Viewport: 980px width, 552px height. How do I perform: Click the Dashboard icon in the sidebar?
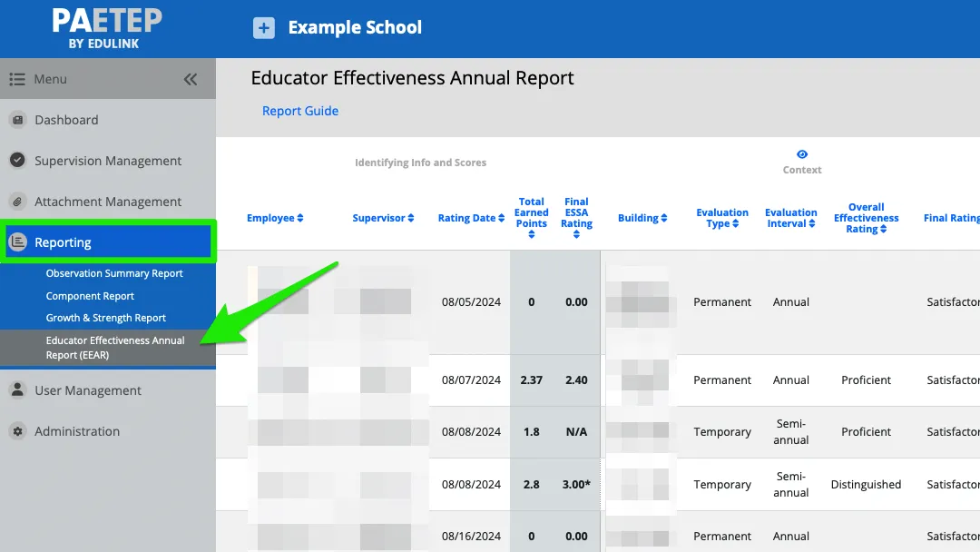tap(19, 120)
